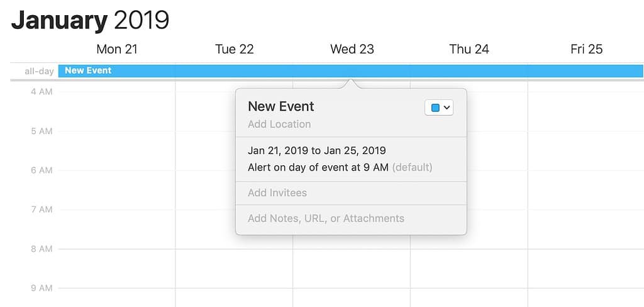Open Add Notes, URL, or Attachments
The width and height of the screenshot is (644, 307).
point(326,218)
